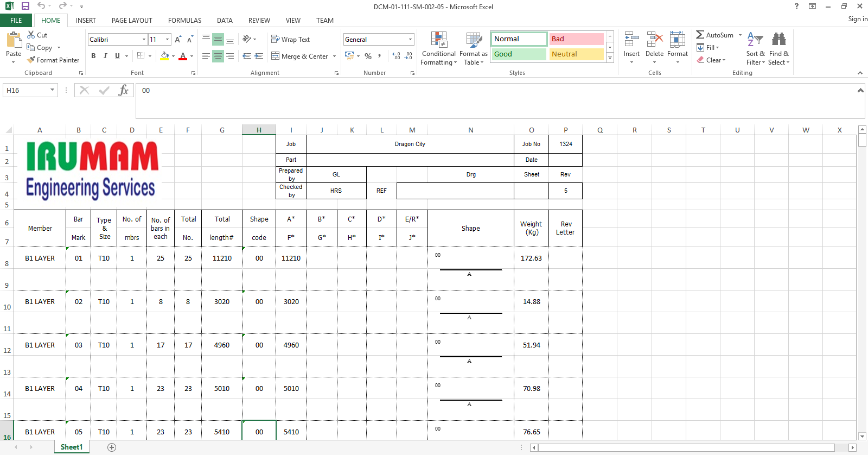Apply the Good cell style
The image size is (868, 455).
tap(519, 54)
